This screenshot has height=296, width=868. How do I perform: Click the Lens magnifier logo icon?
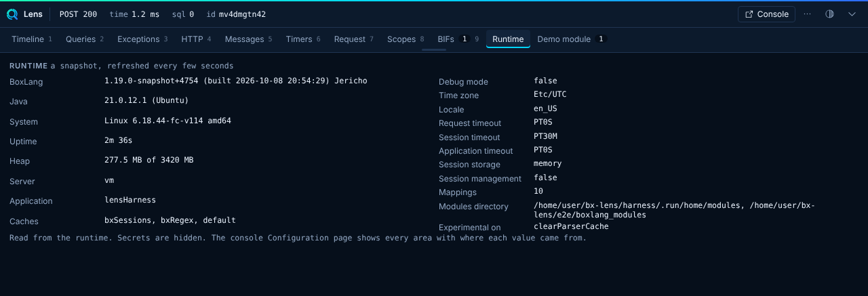click(12, 14)
